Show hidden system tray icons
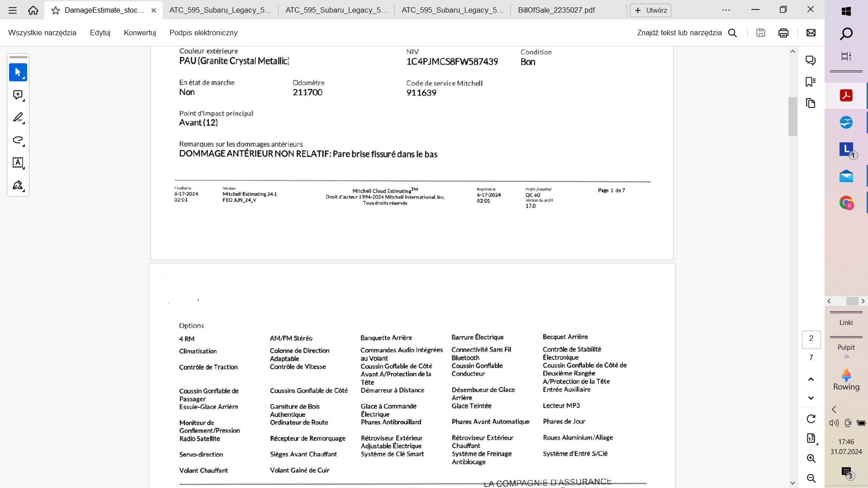Image resolution: width=868 pixels, height=488 pixels. [x=834, y=409]
